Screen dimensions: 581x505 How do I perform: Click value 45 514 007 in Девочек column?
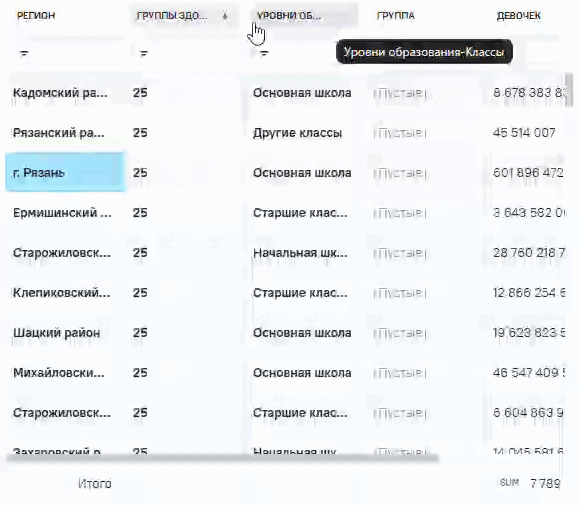[524, 133]
